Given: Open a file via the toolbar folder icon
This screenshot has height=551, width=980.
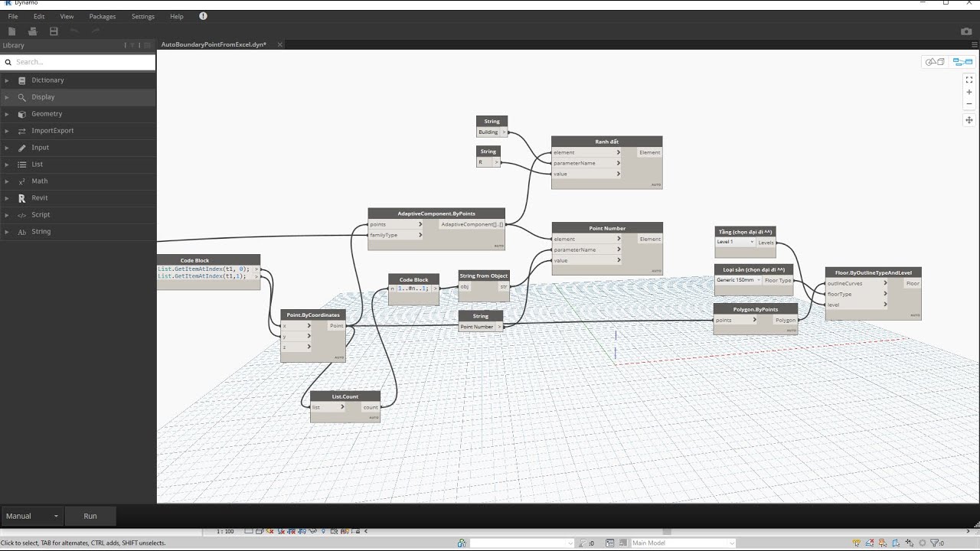Looking at the screenshot, I should click(x=32, y=31).
